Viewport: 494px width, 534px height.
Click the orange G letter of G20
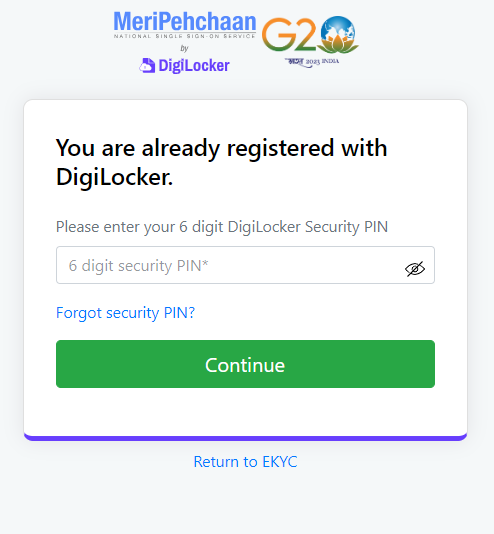(276, 34)
